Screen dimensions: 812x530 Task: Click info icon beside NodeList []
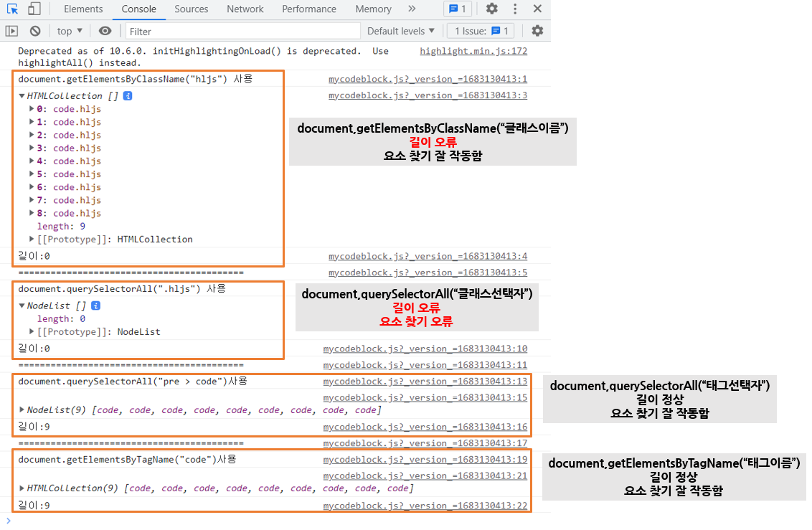tap(95, 306)
